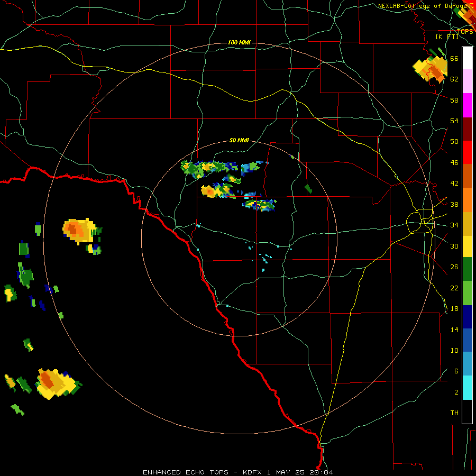Click the '38' scale value
The width and height of the screenshot is (476, 476).
coord(454,205)
